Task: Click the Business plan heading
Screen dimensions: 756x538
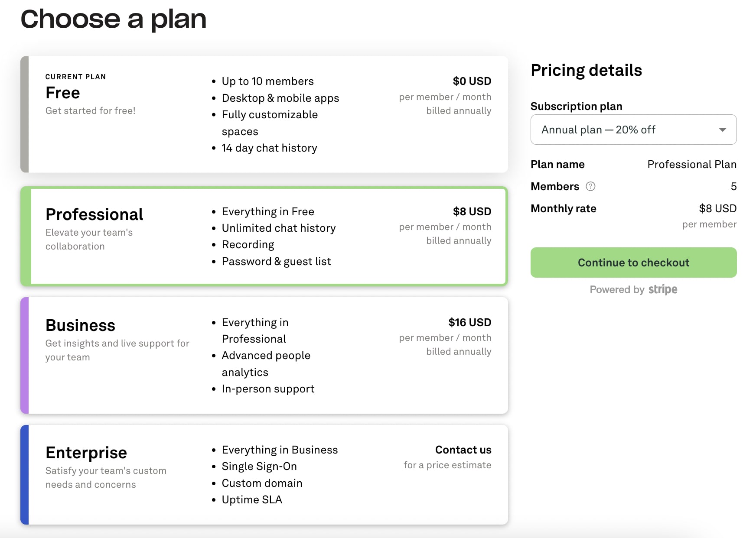Action: [x=80, y=325]
